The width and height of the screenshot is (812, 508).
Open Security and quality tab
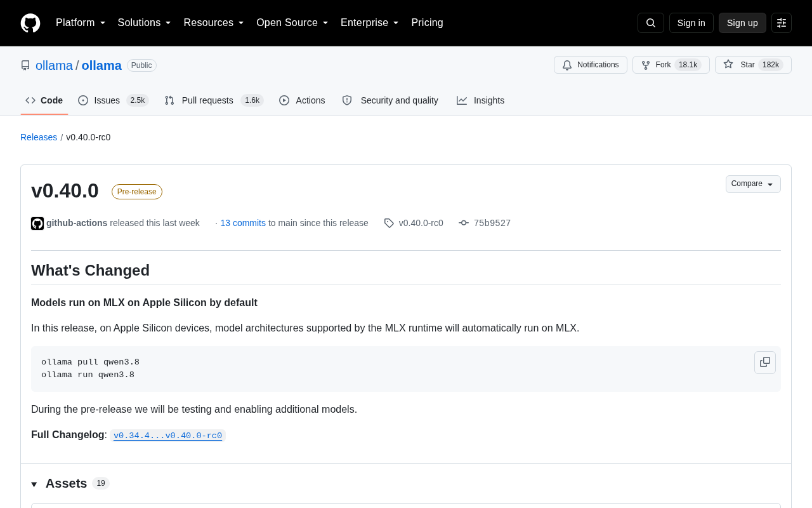[x=390, y=100]
